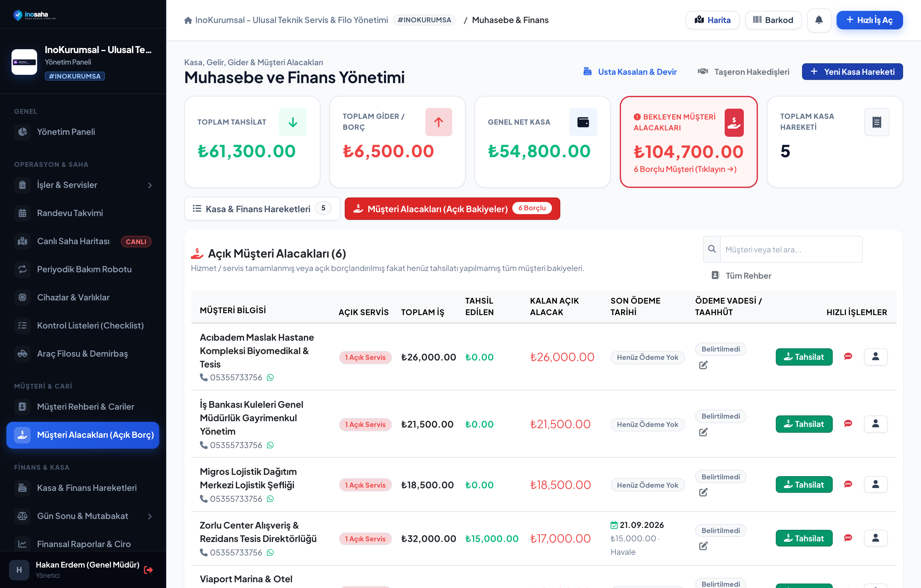Send SMS reminder to İş Bankası Kuleleri

848,423
